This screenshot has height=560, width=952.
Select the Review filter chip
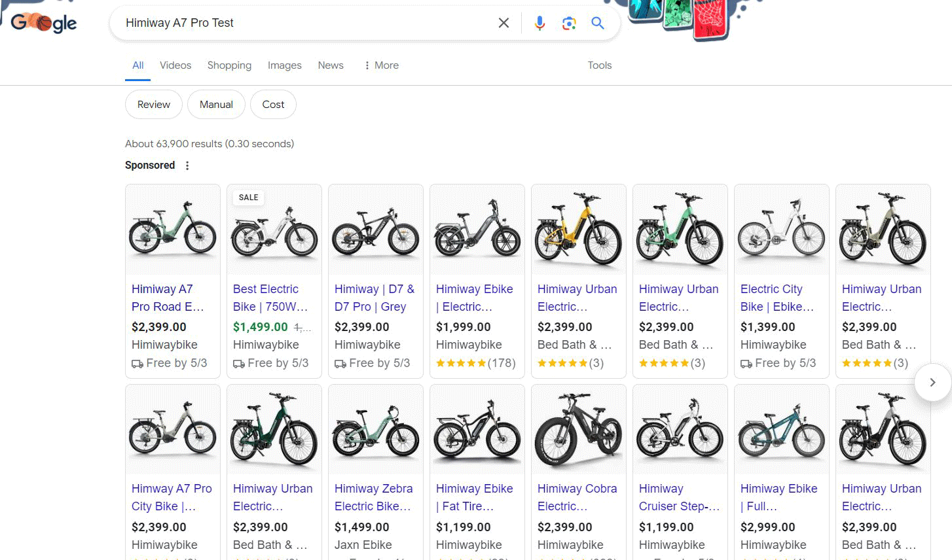click(x=154, y=105)
